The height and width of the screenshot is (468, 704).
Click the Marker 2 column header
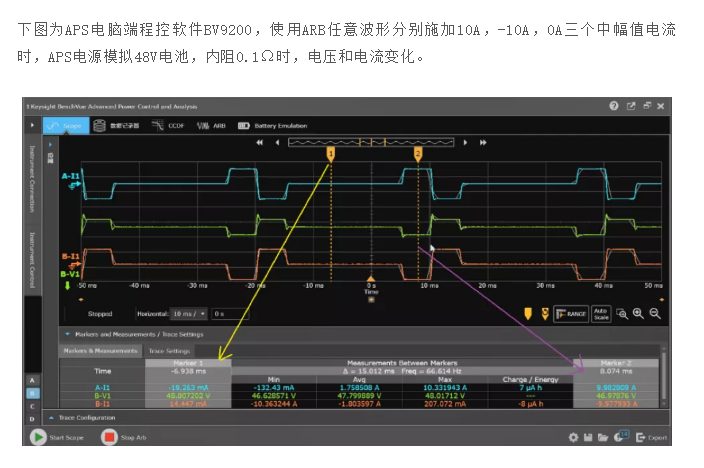[616, 363]
